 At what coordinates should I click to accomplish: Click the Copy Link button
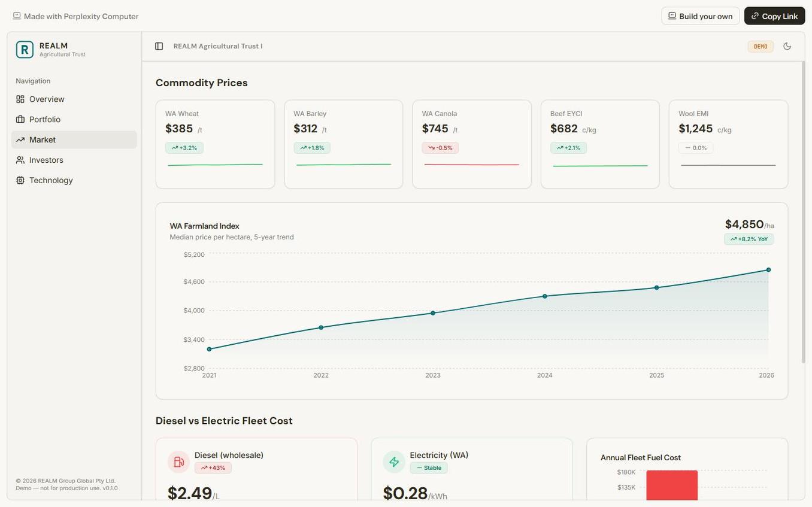point(775,14)
